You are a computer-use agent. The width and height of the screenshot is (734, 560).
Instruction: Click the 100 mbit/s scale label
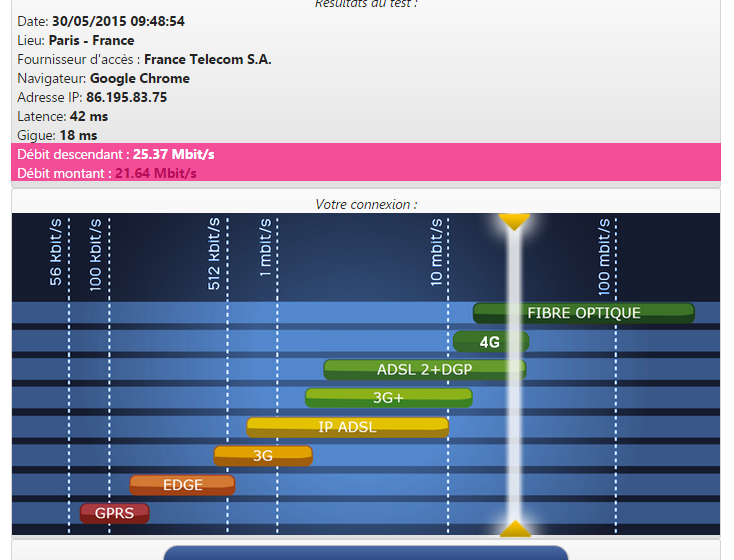point(604,257)
